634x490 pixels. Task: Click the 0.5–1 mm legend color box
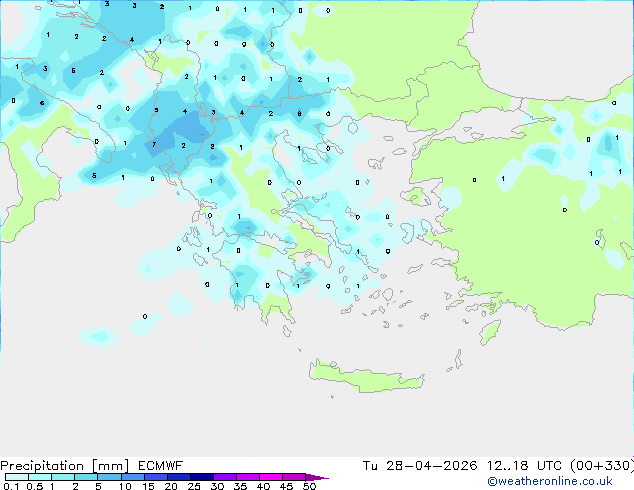coord(40,477)
